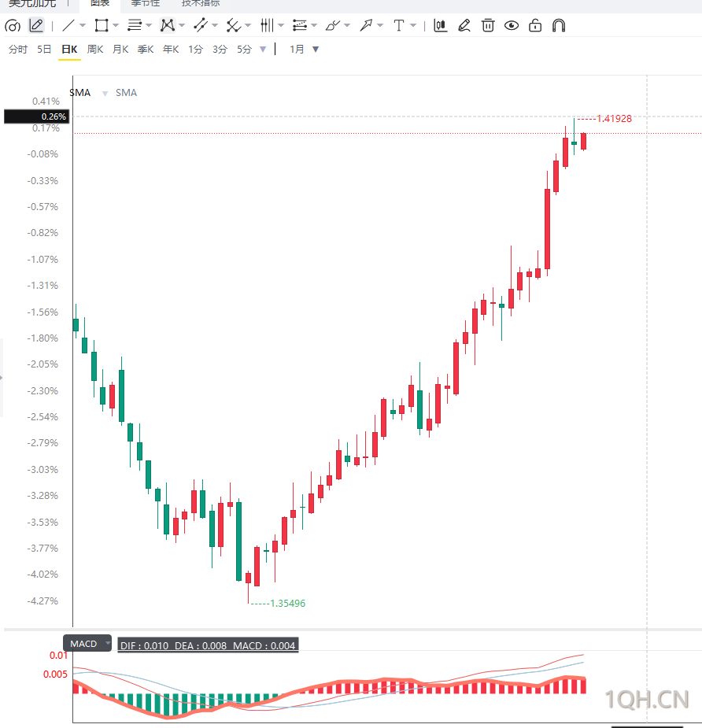Select the 周K weekly candlestick tab
The image size is (702, 728).
tap(95, 50)
